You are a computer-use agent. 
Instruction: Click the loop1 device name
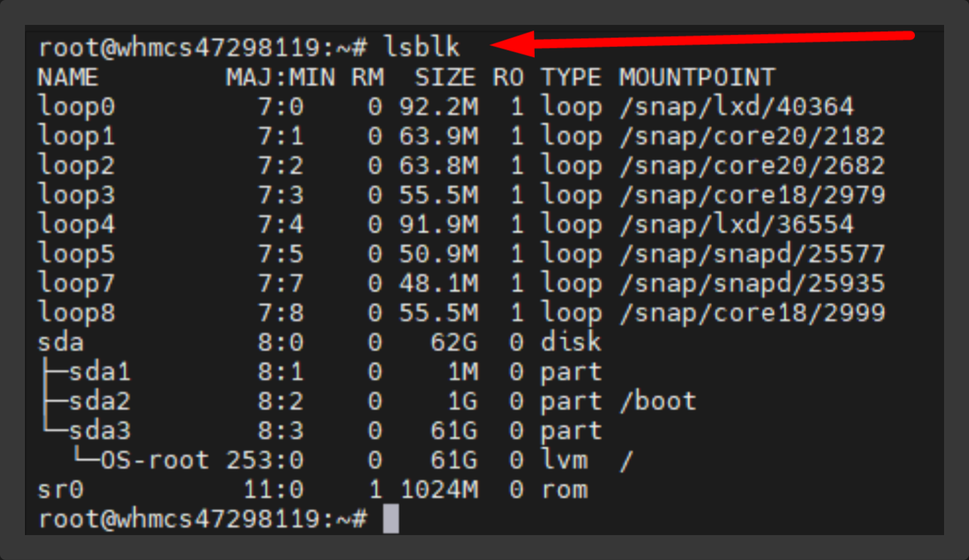tap(76, 136)
